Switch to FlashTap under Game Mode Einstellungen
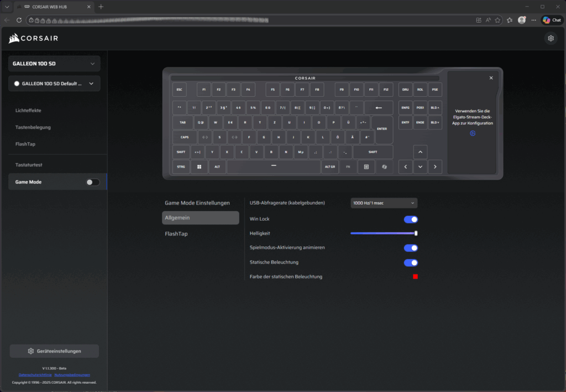This screenshot has width=566, height=392. pos(176,234)
